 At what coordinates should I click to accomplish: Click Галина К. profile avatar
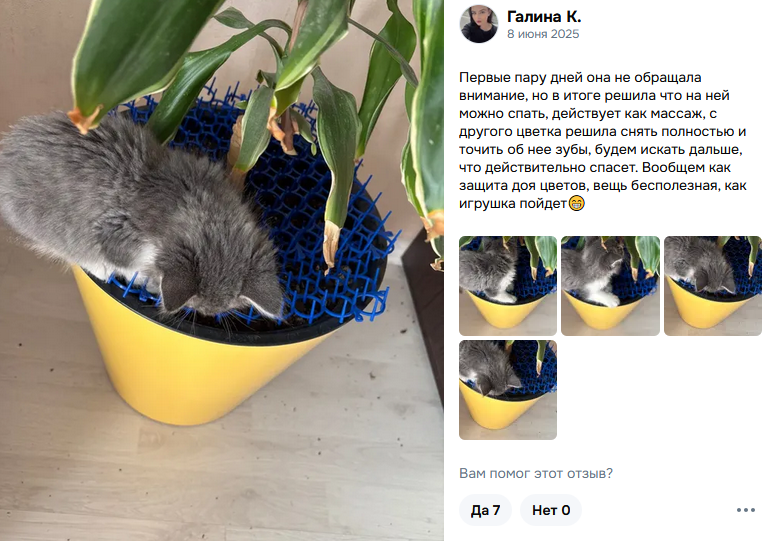(479, 24)
